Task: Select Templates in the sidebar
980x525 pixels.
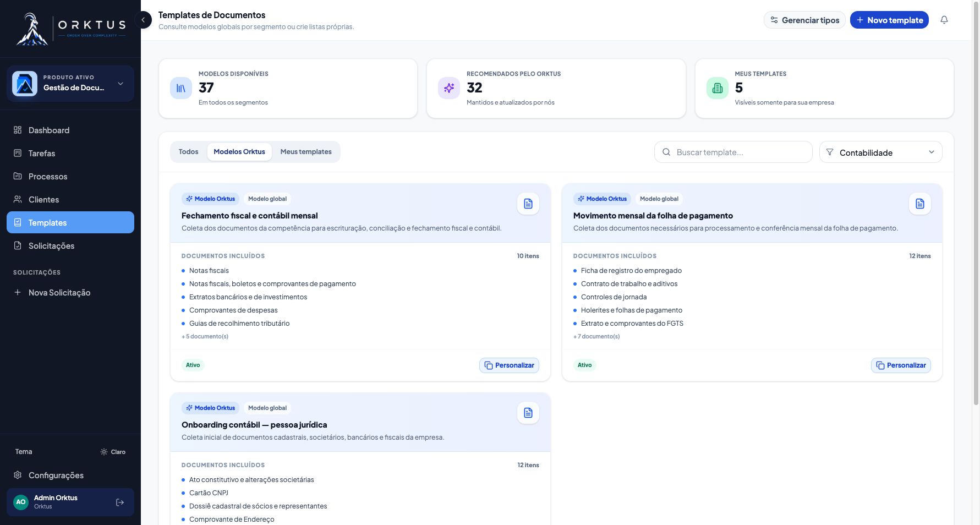Action: tap(70, 222)
